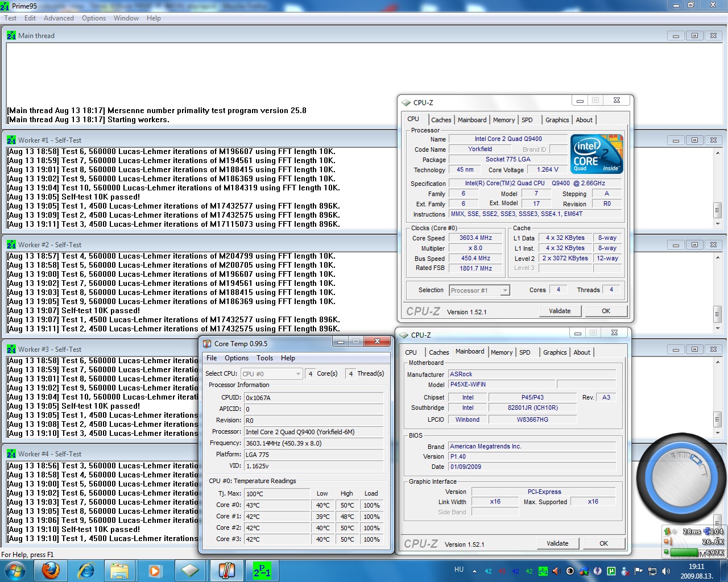
Task: Open Processor #1 selection dropdown in CPU-Z
Action: coord(479,290)
